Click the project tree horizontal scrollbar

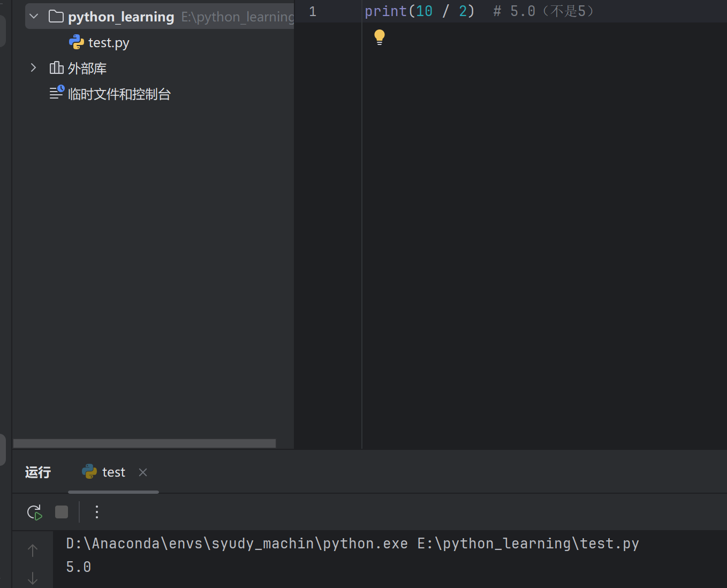tap(145, 443)
